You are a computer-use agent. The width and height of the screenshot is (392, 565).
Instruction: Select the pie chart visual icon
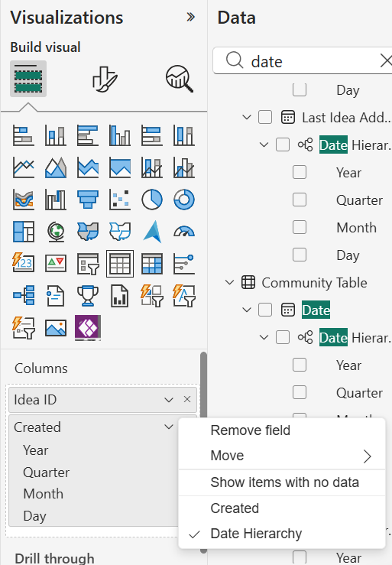(152, 200)
